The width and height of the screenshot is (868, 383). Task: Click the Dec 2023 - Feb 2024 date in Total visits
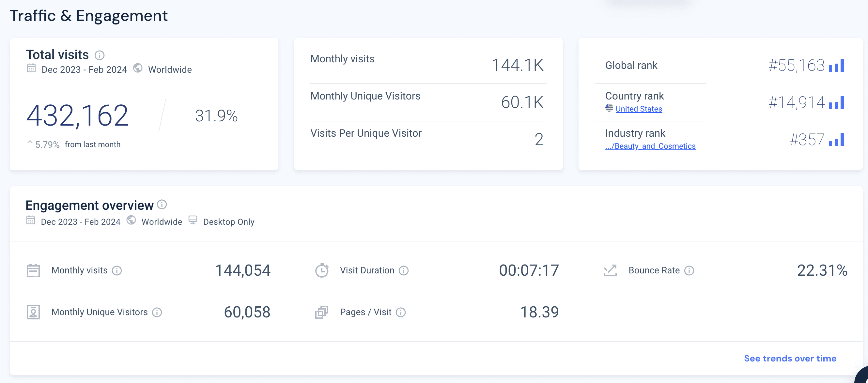84,69
